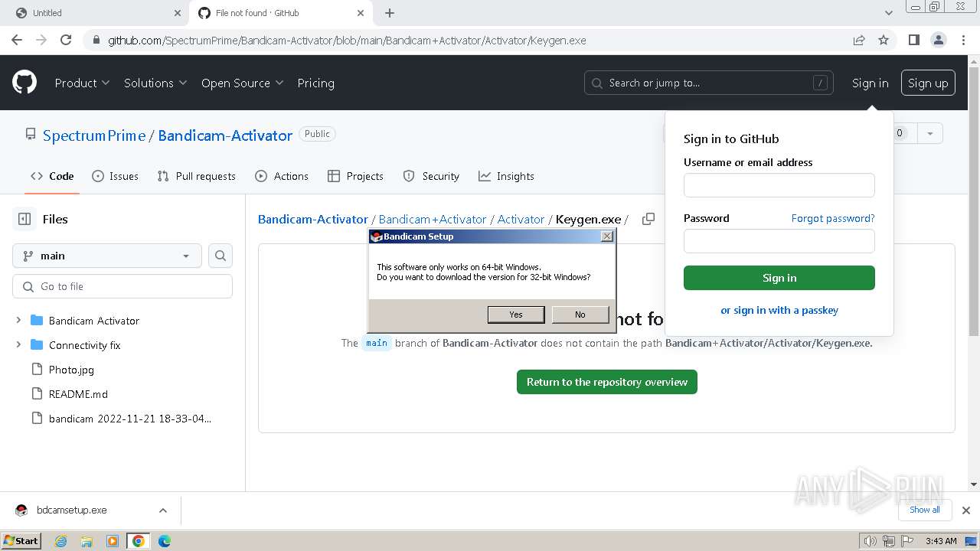
Task: Reload the page with the refresh icon
Action: click(x=66, y=40)
